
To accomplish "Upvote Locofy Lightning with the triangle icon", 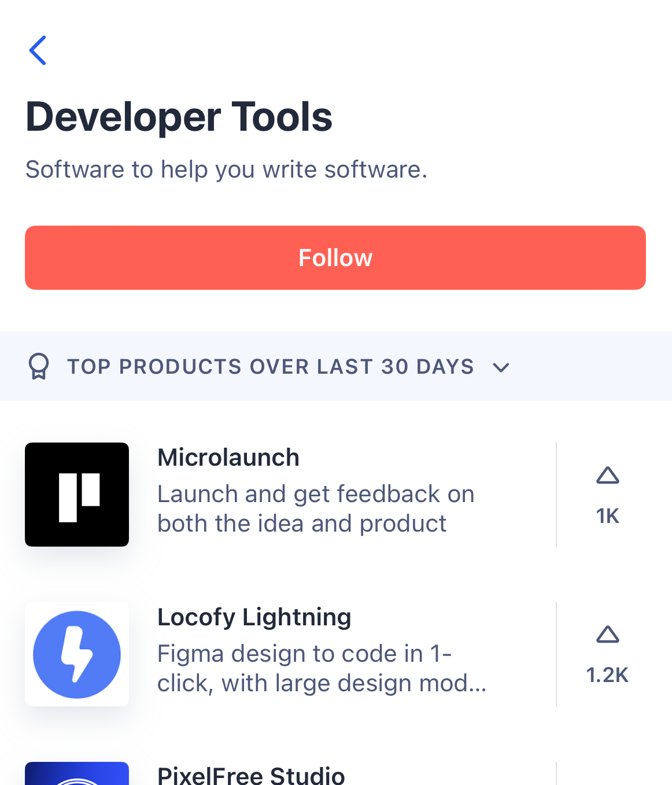I will coord(607,635).
